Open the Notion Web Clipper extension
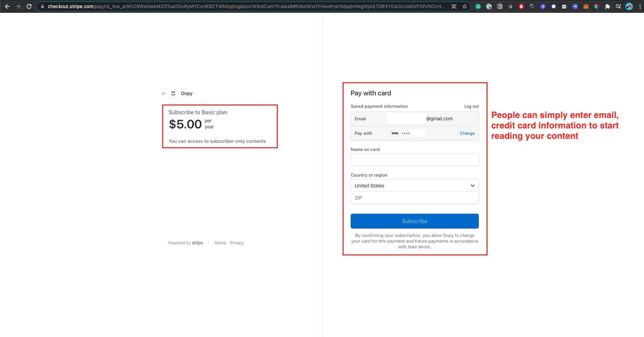Viewport: 644px width, 337px height. click(500, 6)
